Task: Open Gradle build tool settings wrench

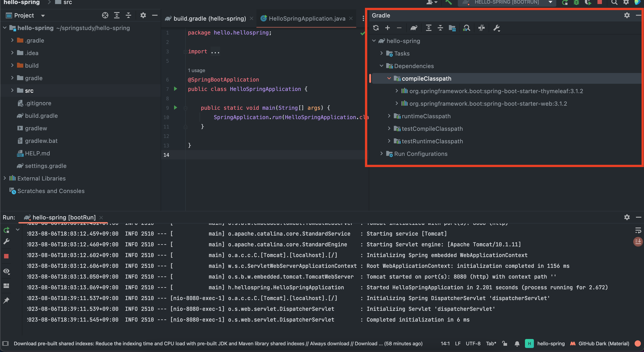Action: point(497,28)
